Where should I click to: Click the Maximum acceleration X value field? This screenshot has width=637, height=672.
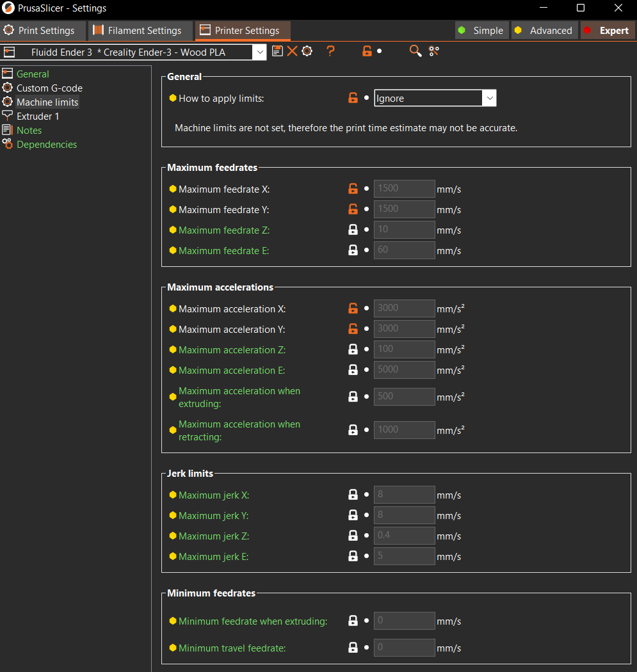tap(404, 308)
